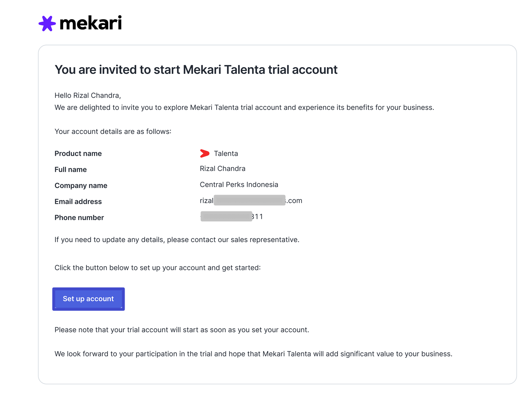Click the blurred email address value
This screenshot has height=406, width=532.
pos(251,201)
